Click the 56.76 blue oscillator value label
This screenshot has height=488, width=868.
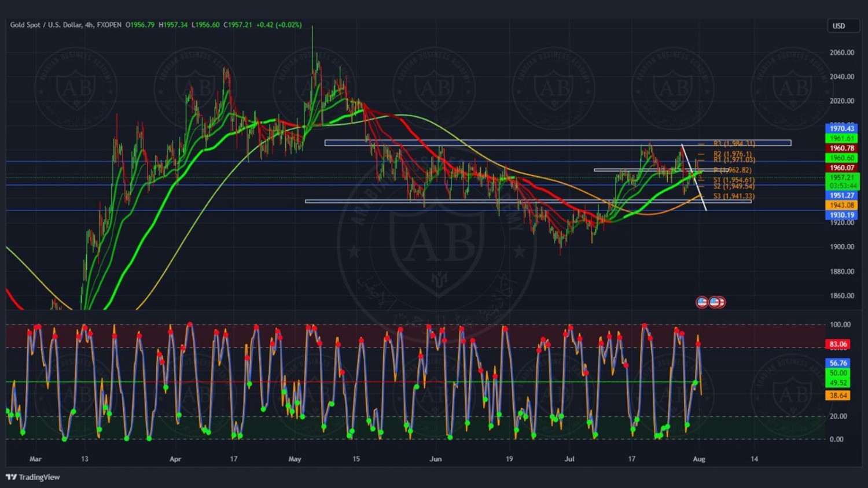click(838, 363)
